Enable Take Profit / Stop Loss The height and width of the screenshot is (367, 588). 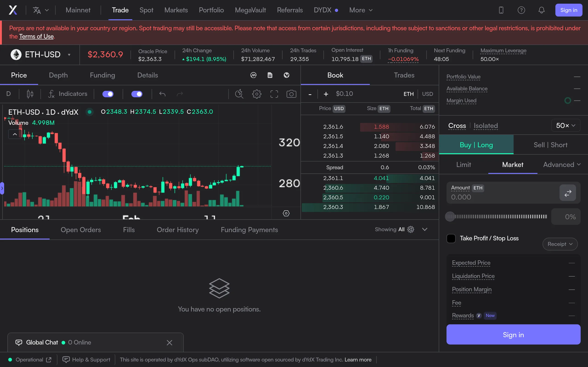pos(451,238)
